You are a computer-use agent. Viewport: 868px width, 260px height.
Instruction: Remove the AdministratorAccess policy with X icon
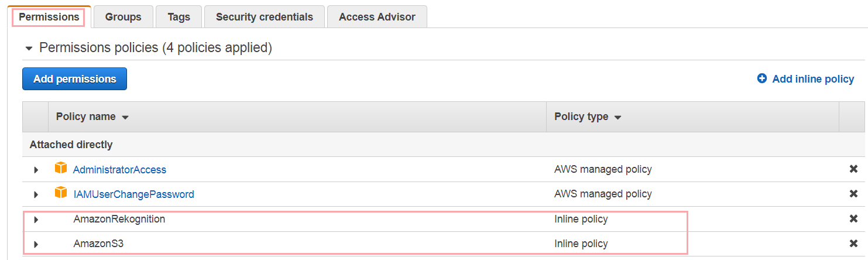[x=853, y=169]
